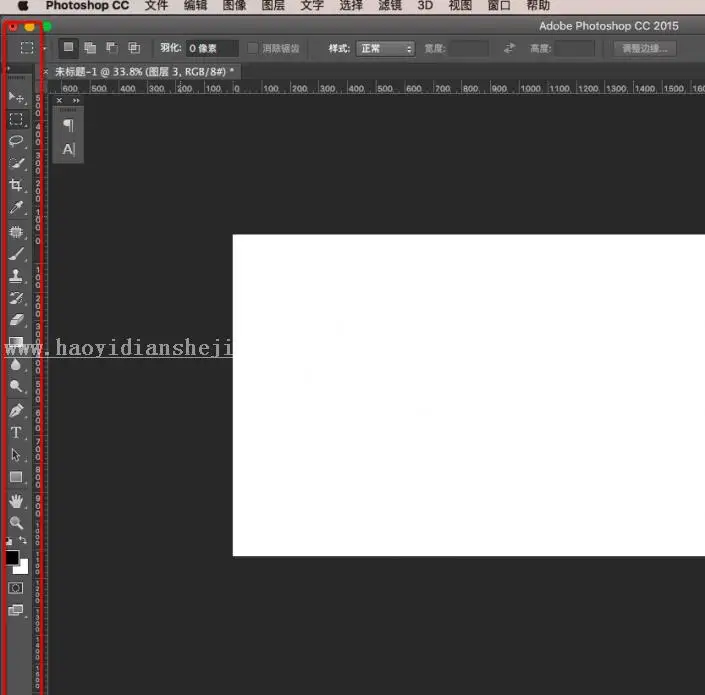Screen dimensions: 705x695
Task: Open the 选择 menu
Action: point(351,6)
